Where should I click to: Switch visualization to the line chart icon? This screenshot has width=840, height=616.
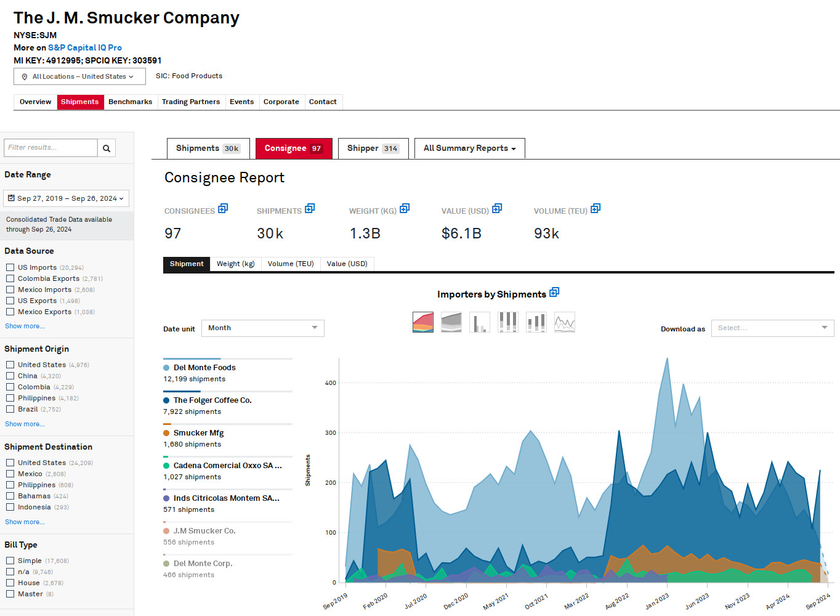pos(564,322)
